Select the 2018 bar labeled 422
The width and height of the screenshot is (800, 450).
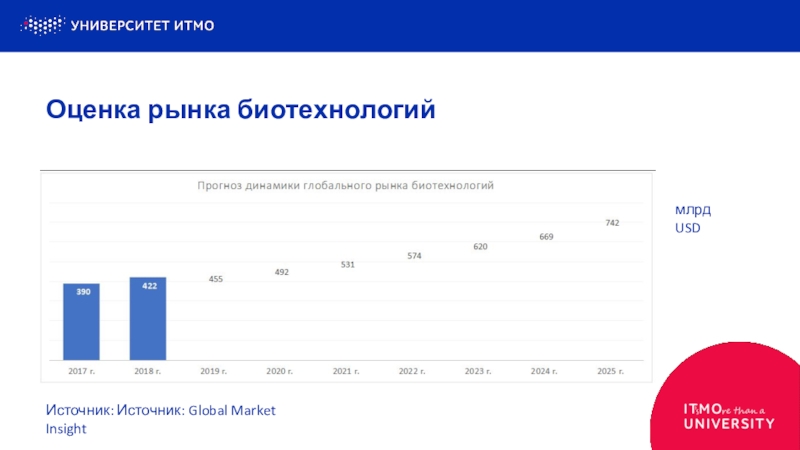[x=148, y=317]
